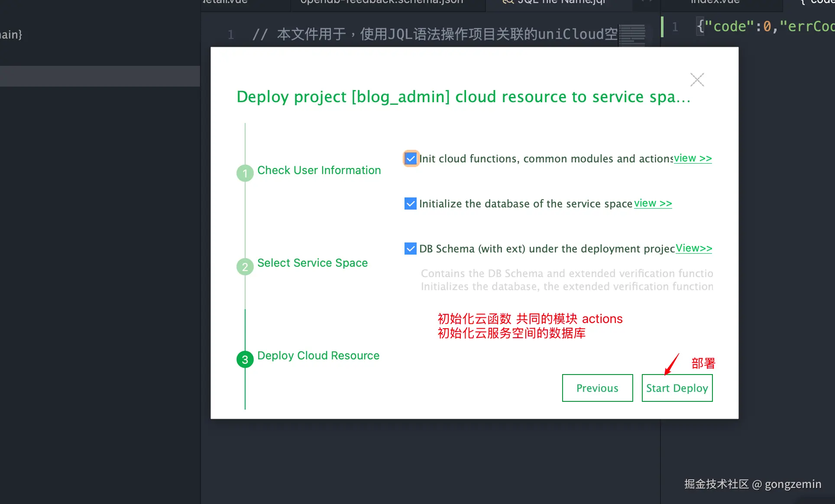Select Deploy Cloud Resource step
The width and height of the screenshot is (835, 504).
[x=318, y=355]
